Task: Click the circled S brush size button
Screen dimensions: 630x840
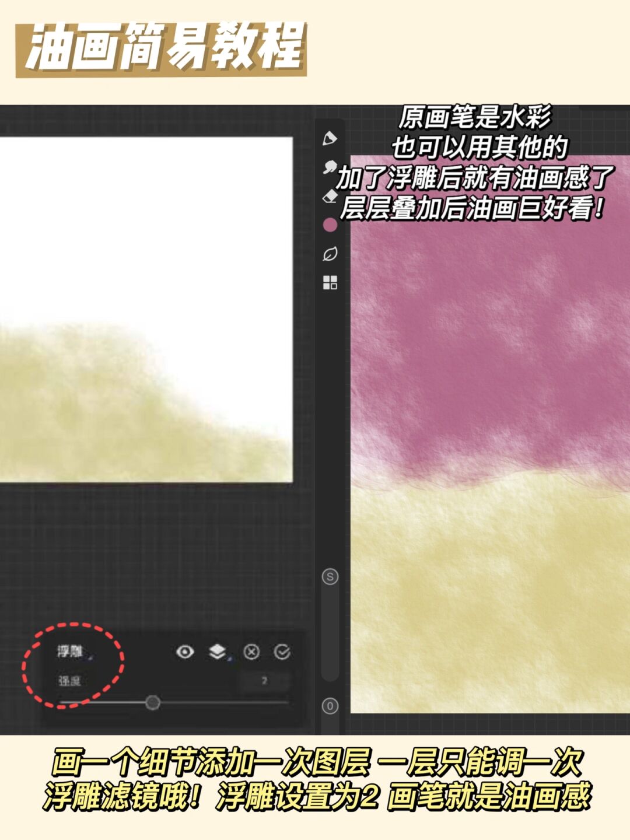Action: 330,577
